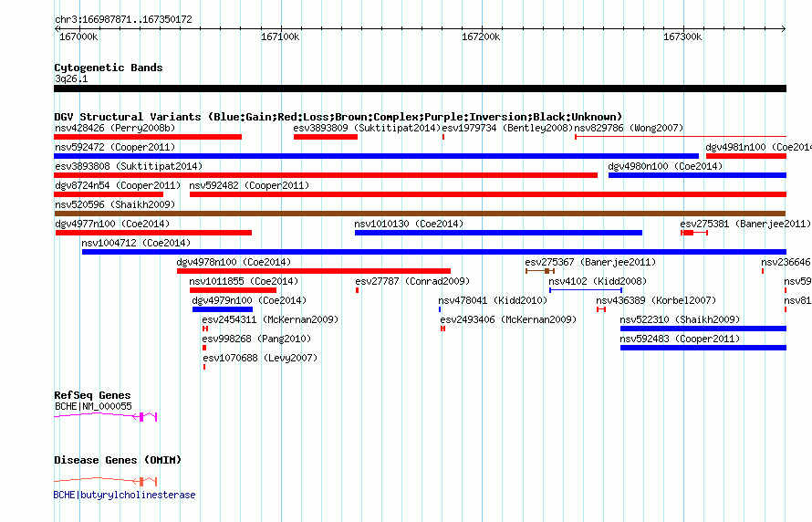
Task: Select the magenta BCHE RefSeq gene glyph
Action: pos(106,416)
